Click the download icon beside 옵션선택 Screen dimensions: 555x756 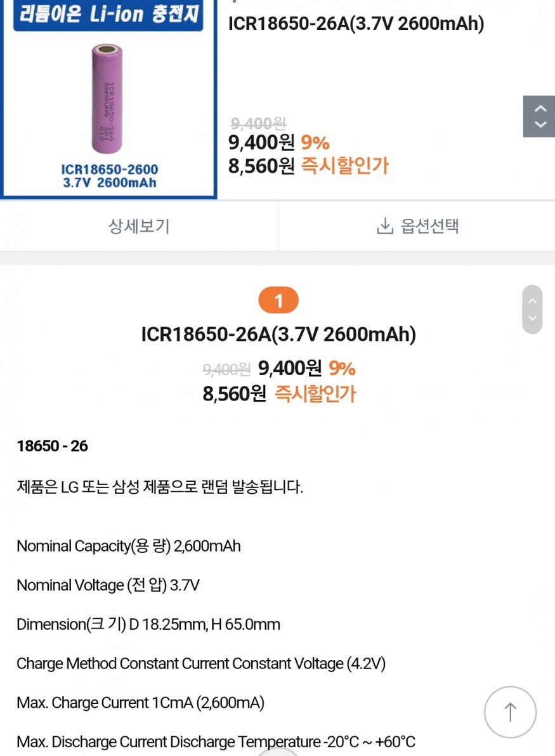pos(385,225)
